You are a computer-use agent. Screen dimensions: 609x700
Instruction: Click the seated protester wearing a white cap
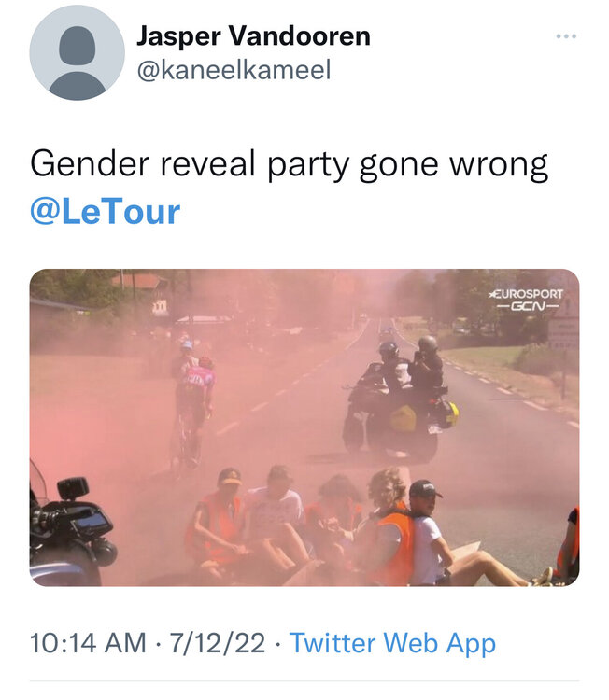[x=430, y=523]
